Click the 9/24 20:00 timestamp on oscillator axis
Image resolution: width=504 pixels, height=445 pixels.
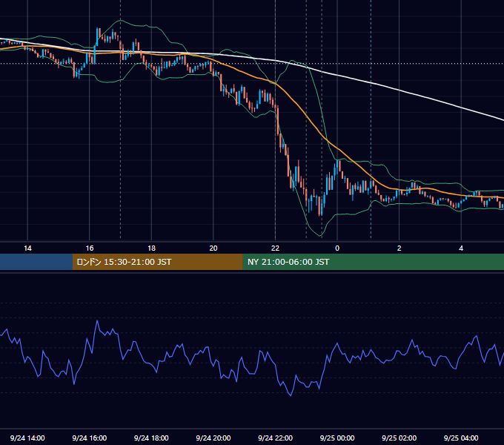pos(213,438)
